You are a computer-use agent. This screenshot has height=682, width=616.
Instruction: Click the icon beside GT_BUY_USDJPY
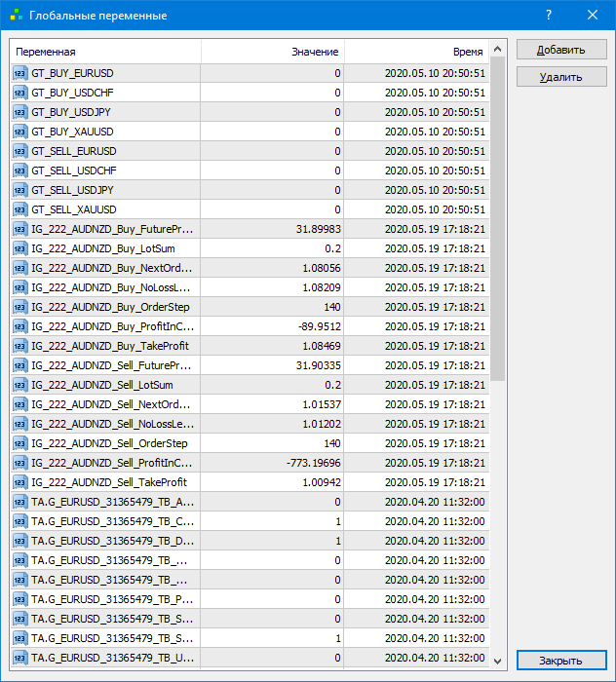click(x=20, y=112)
